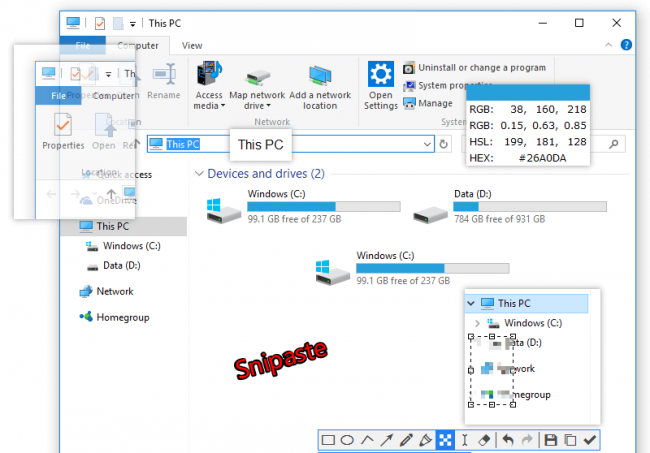Click the This PC address bar field
This screenshot has width=650, height=453.
290,144
